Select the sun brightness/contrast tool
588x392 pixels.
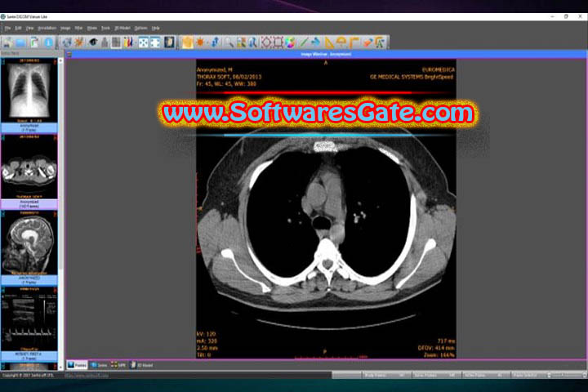coord(200,42)
